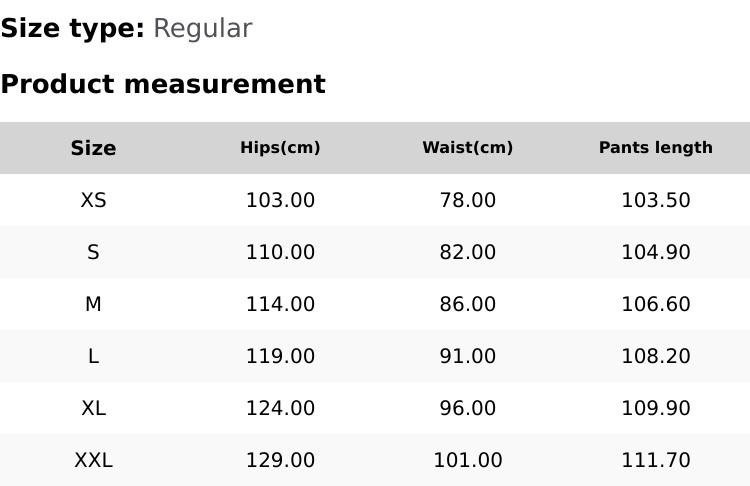Click the Waist(cm) column header
This screenshot has height=486, width=750.
(468, 148)
